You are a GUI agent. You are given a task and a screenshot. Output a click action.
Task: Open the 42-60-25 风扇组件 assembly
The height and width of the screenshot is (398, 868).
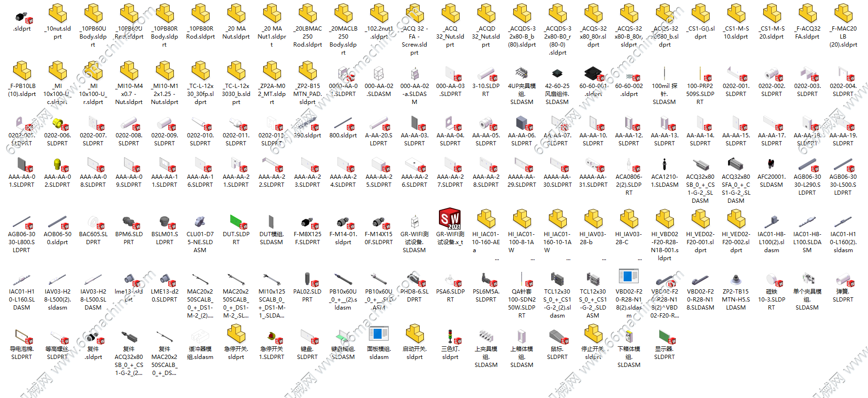click(557, 74)
